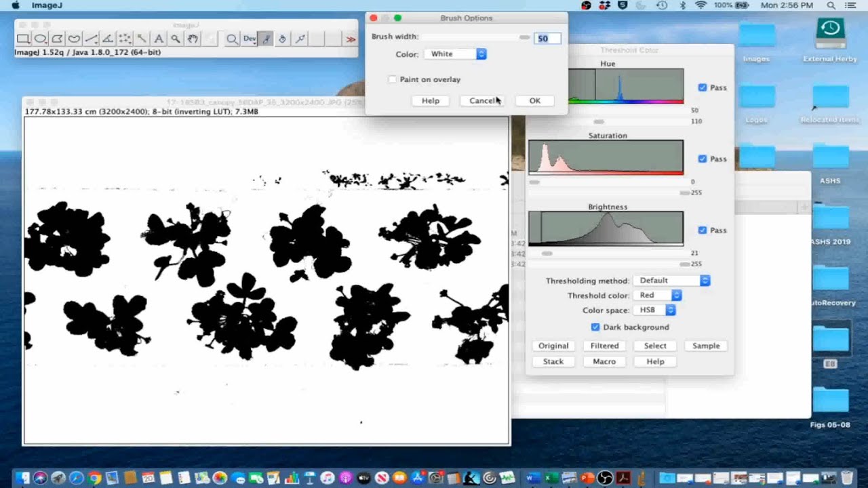Select the Hand scrolling tool
Image resolution: width=868 pixels, height=488 pixels.
(193, 39)
